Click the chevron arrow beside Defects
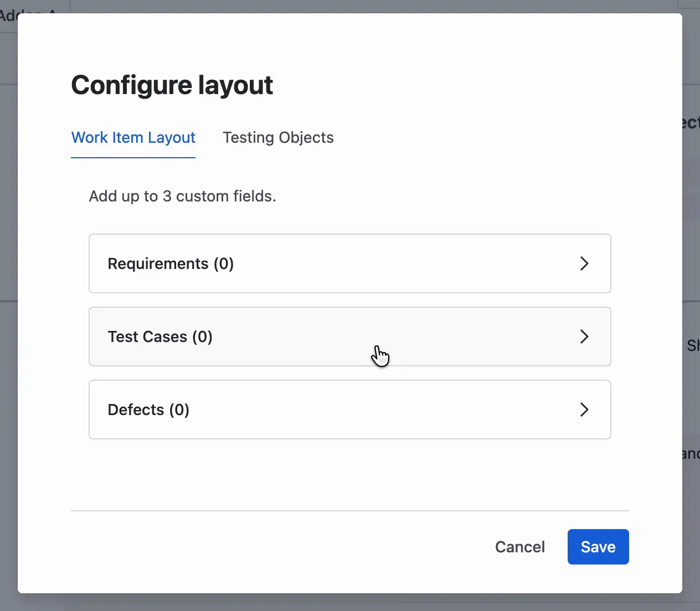 584,410
